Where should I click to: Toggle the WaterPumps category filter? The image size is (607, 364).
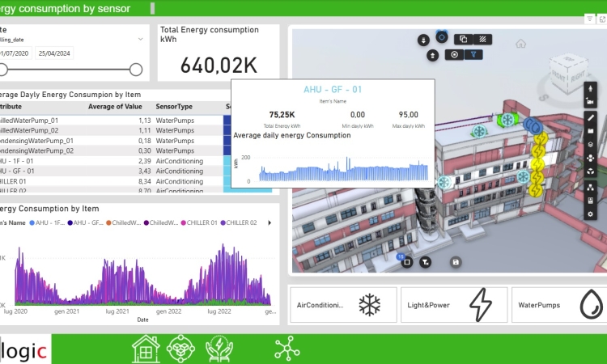[558, 306]
